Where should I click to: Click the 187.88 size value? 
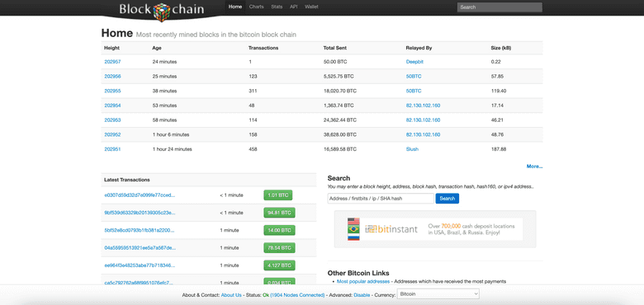498,149
